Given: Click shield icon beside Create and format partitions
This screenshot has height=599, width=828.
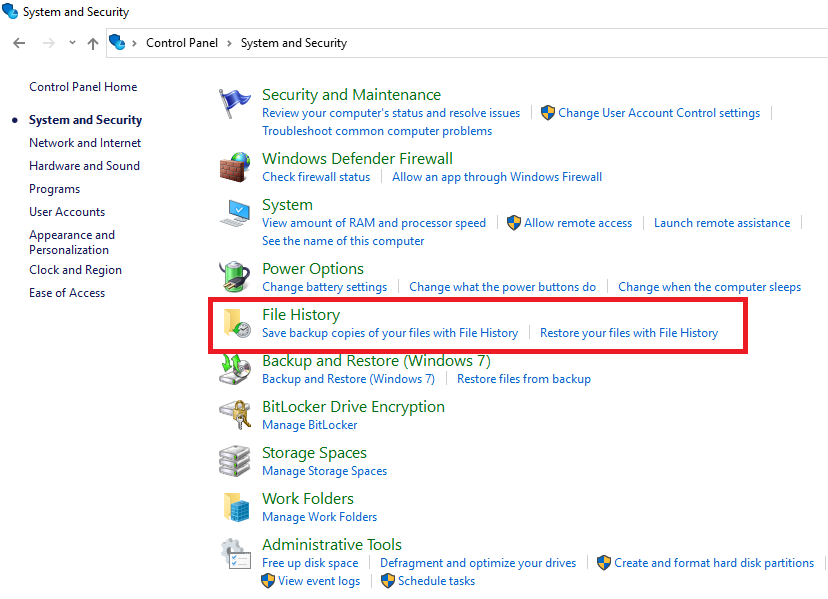Looking at the screenshot, I should (604, 563).
